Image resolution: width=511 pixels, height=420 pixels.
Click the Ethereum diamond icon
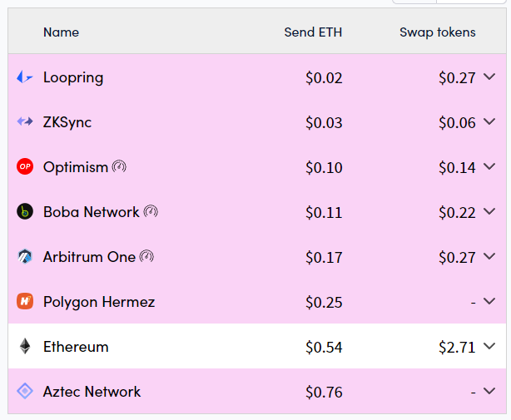(x=25, y=347)
